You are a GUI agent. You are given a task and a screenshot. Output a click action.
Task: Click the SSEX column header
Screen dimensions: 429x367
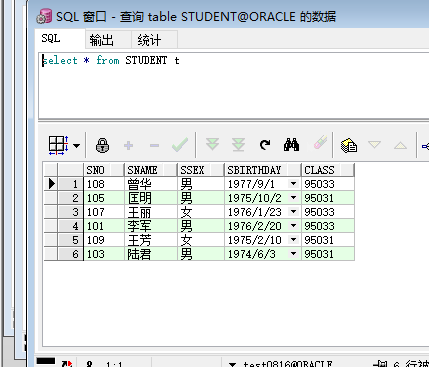point(201,170)
